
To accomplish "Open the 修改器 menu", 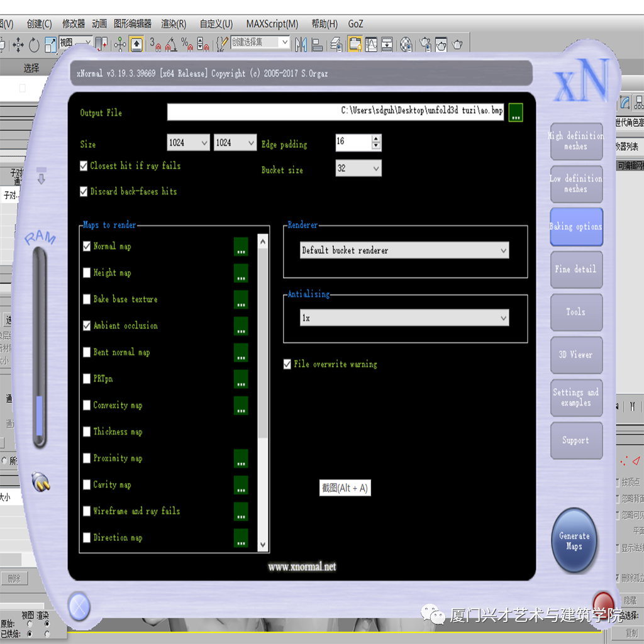I will [74, 25].
